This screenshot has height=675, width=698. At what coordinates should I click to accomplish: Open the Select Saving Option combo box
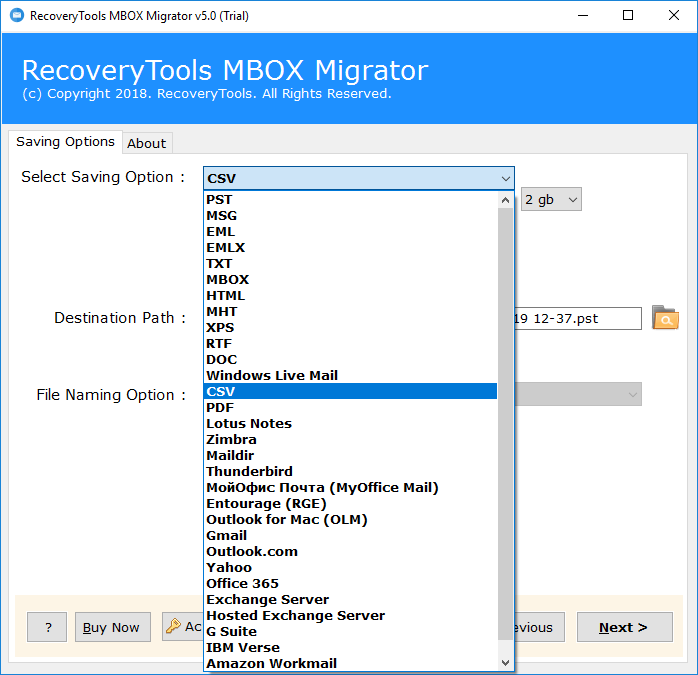click(x=359, y=179)
